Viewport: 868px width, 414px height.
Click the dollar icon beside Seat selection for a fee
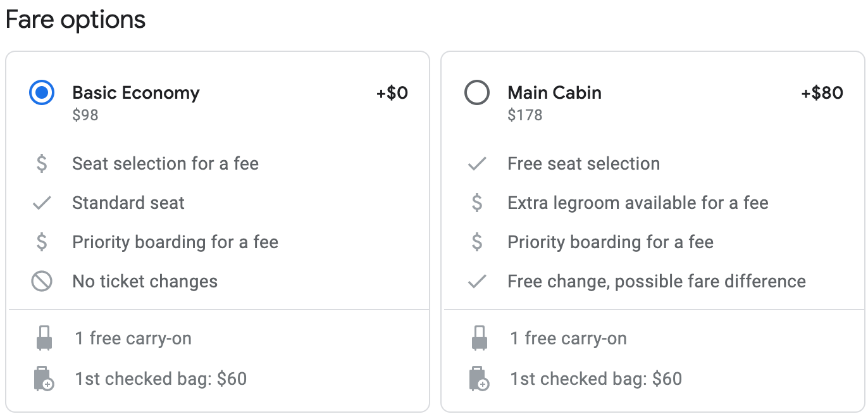[42, 163]
